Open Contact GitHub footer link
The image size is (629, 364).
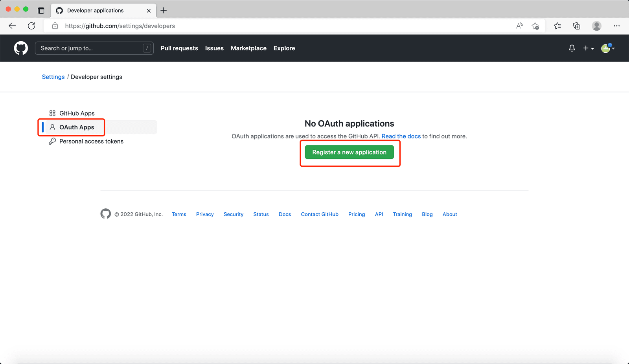[x=320, y=214]
